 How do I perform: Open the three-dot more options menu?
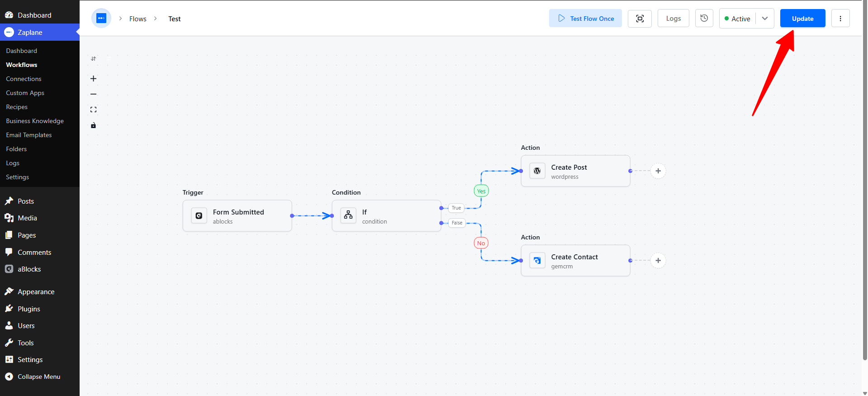click(840, 19)
